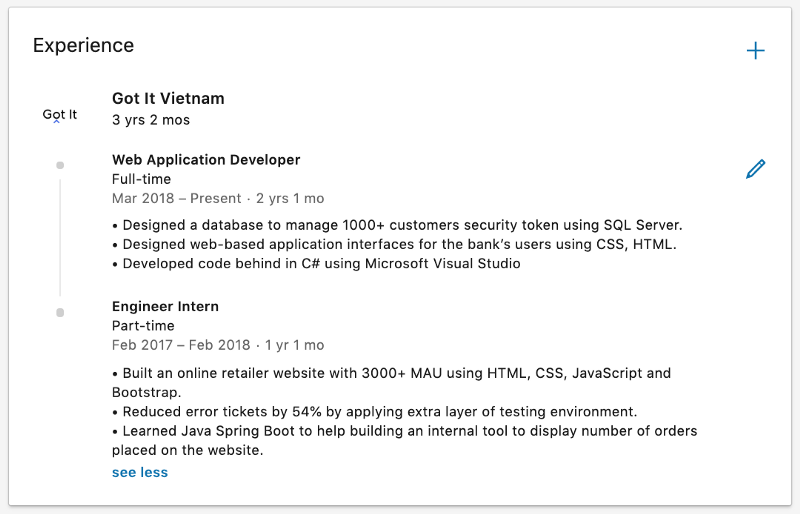Click the Part-time employment type label
Viewport: 800px width, 514px height.
pos(143,326)
